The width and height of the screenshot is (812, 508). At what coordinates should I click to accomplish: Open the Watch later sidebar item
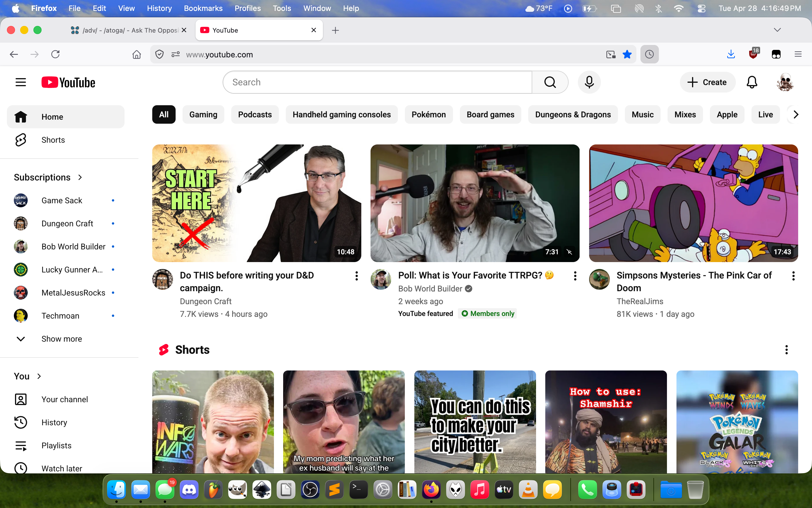(62, 468)
